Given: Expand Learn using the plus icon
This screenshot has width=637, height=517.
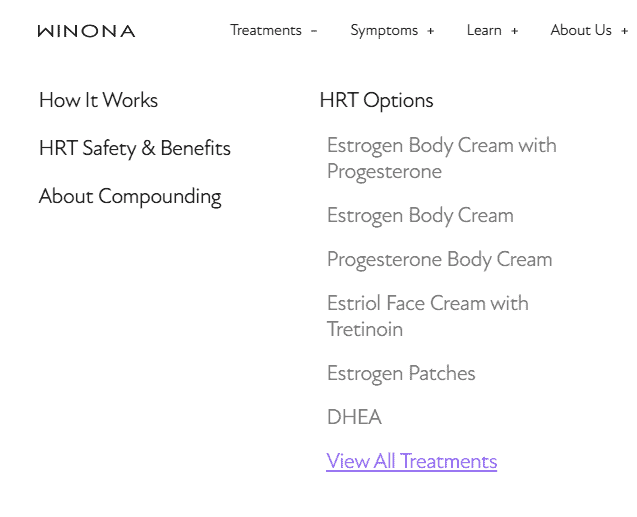Looking at the screenshot, I should (515, 31).
